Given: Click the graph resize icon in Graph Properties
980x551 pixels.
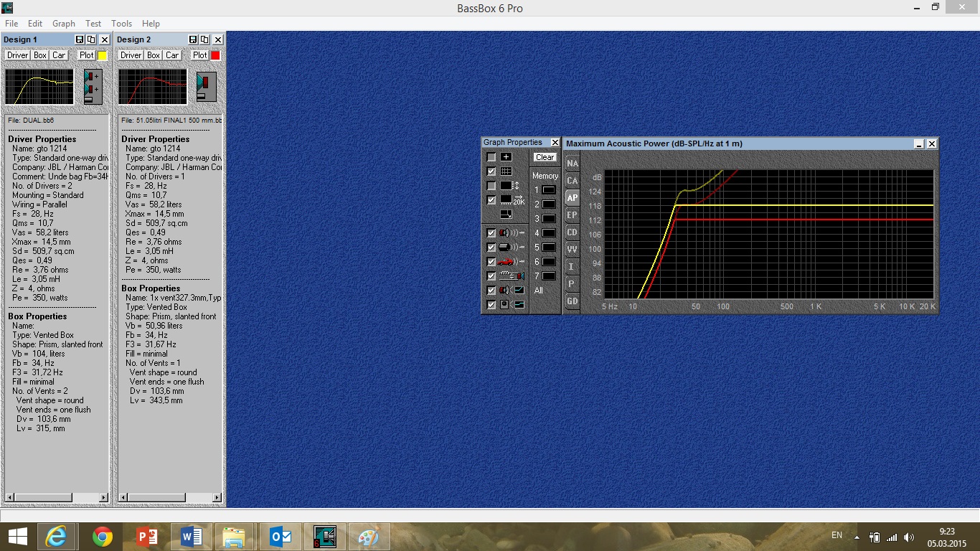Looking at the screenshot, I should (507, 214).
